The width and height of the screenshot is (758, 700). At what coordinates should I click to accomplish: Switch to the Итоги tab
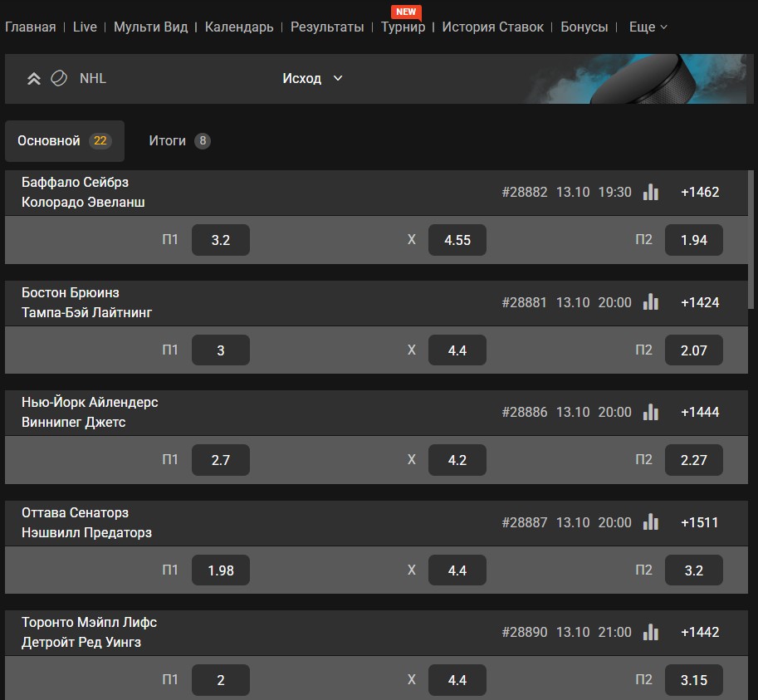pyautogui.click(x=179, y=140)
